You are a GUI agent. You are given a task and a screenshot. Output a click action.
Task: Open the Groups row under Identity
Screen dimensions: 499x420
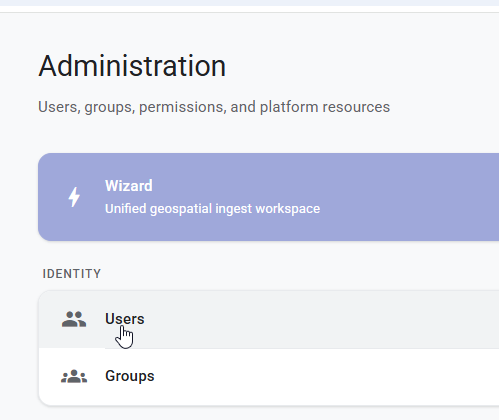[x=269, y=377]
